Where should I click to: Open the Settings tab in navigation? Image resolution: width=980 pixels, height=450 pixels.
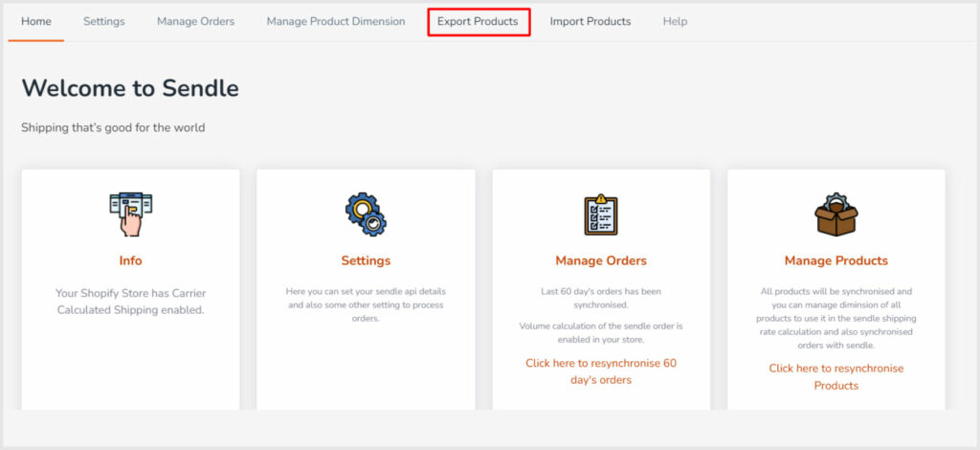103,21
